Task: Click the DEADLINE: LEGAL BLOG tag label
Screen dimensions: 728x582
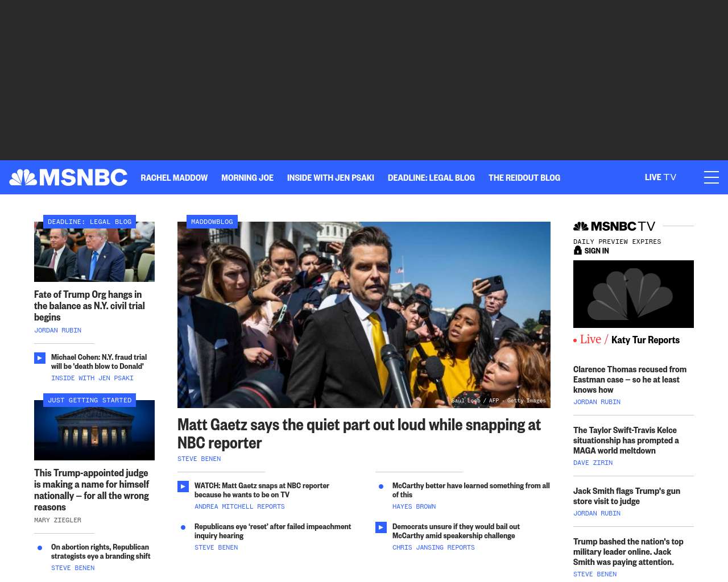Action: 89,222
